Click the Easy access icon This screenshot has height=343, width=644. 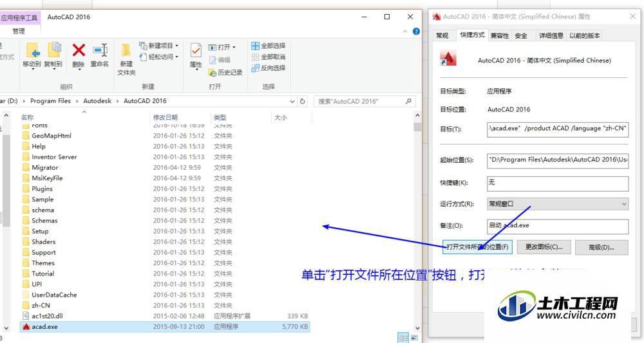[143, 57]
